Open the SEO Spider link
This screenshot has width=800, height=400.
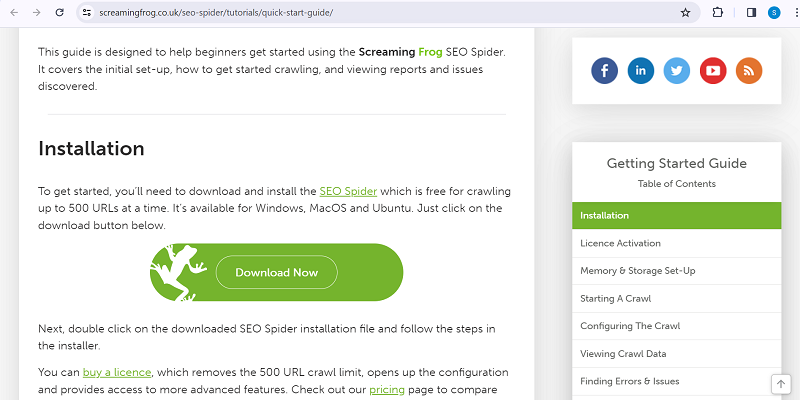(x=341, y=191)
